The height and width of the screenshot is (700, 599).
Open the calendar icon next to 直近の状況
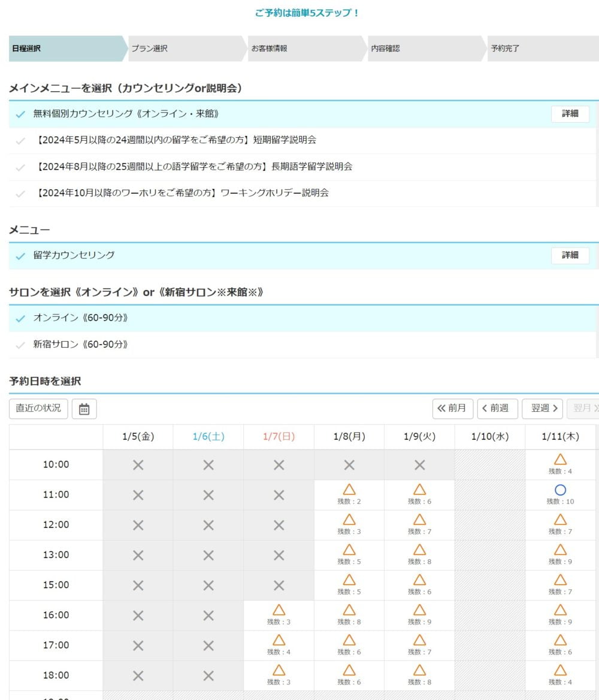tap(84, 409)
